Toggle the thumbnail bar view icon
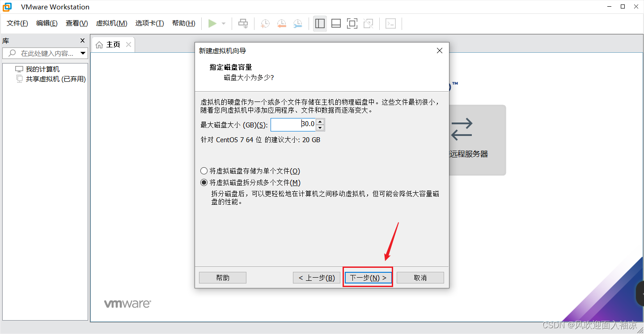Screen dimensions: 644x334 336,24
